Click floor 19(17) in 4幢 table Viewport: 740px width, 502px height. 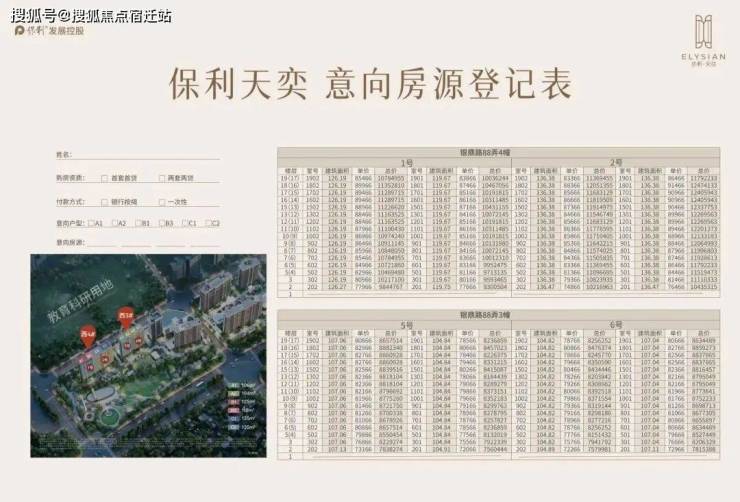(x=290, y=178)
